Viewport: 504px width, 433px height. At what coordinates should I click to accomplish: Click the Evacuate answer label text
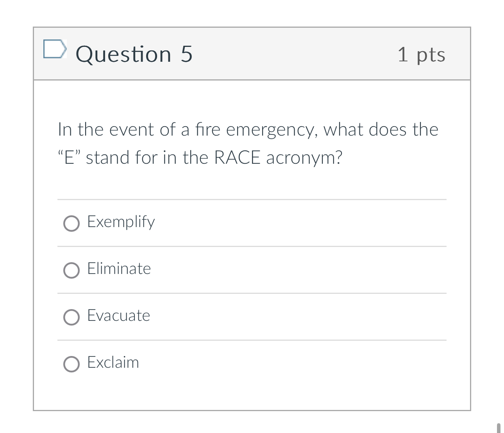point(118,316)
